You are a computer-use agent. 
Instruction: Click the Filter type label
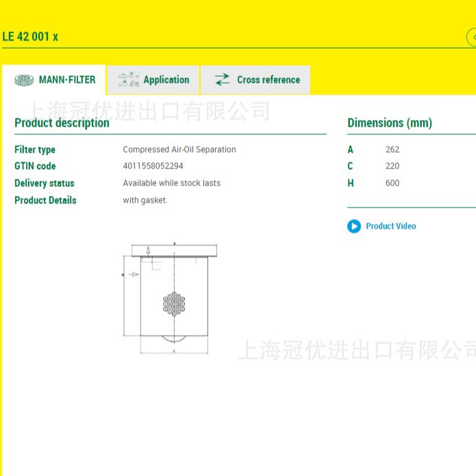35,149
